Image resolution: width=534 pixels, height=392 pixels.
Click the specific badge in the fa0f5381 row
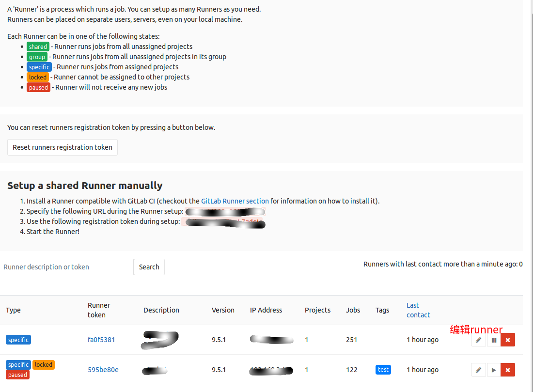click(18, 340)
